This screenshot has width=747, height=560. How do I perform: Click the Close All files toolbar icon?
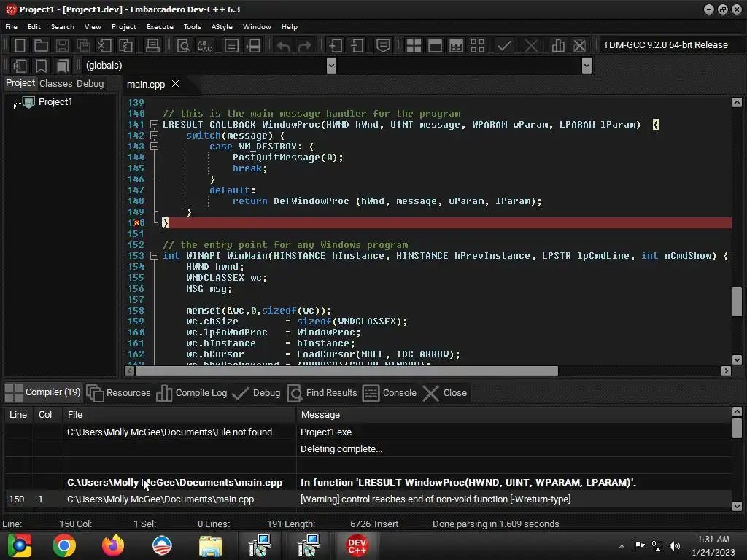coord(125,46)
